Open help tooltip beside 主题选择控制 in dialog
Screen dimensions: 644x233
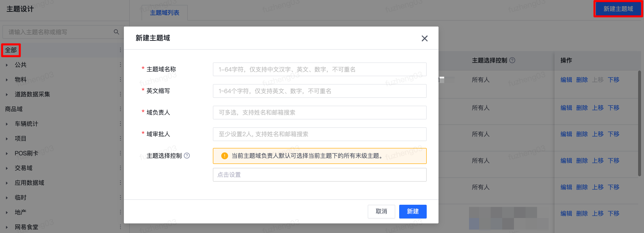[187, 156]
